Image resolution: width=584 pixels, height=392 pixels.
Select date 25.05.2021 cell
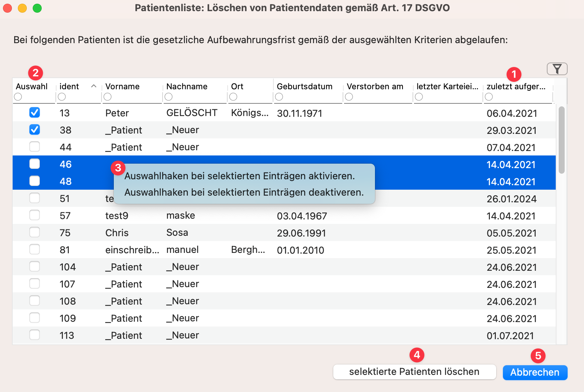click(511, 250)
